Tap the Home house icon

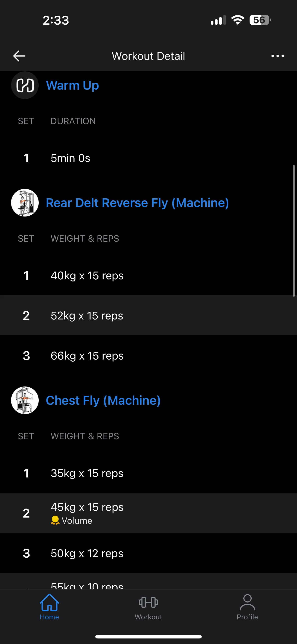(x=49, y=603)
